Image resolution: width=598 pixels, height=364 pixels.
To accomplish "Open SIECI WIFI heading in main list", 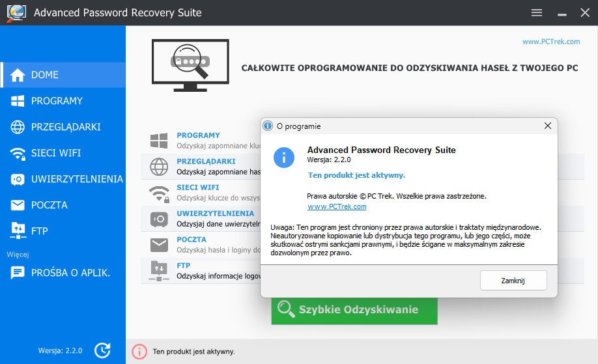I will 197,188.
